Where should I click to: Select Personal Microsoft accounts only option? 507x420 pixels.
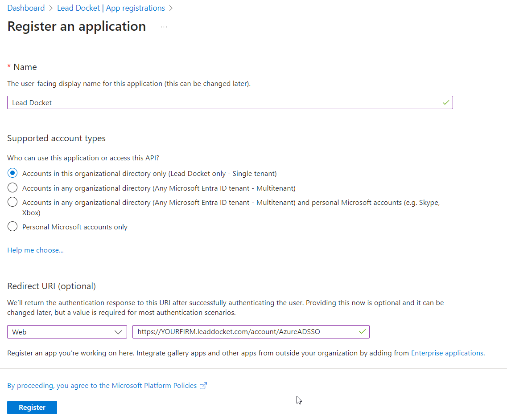12,226
